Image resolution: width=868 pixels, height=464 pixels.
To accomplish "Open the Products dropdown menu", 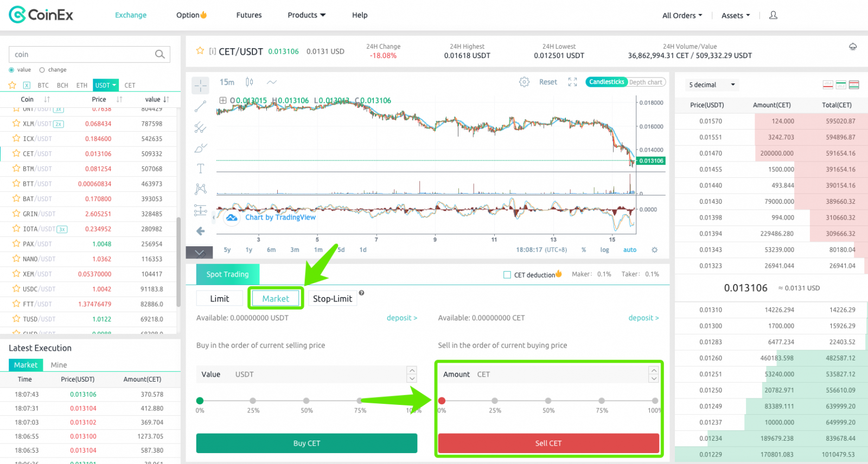I will [307, 15].
